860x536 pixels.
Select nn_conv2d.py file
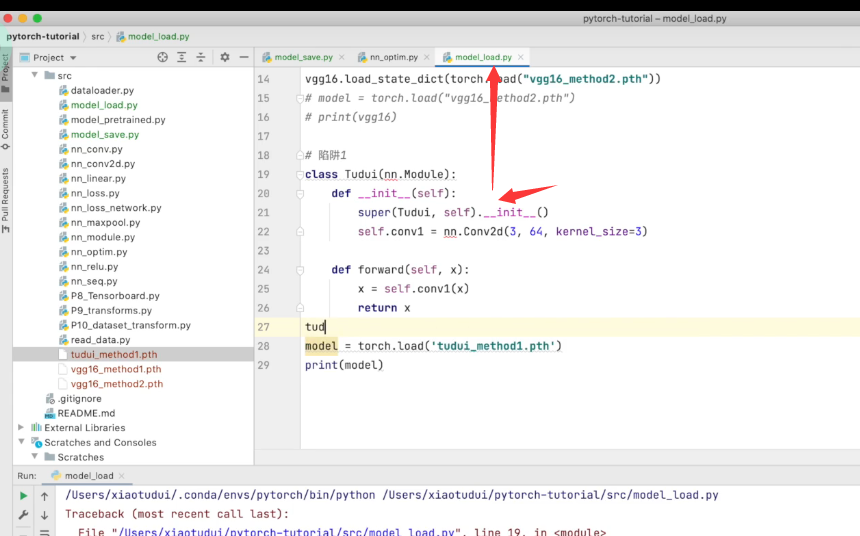coord(103,163)
